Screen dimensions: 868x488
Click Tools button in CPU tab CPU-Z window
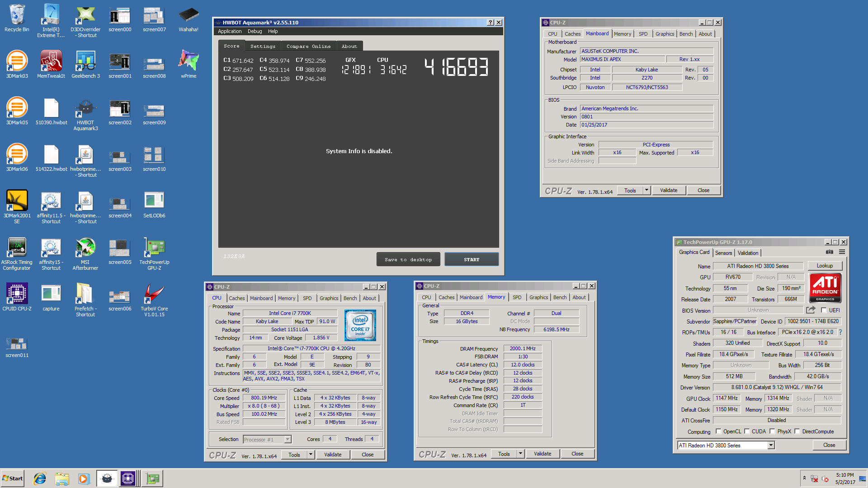(294, 455)
